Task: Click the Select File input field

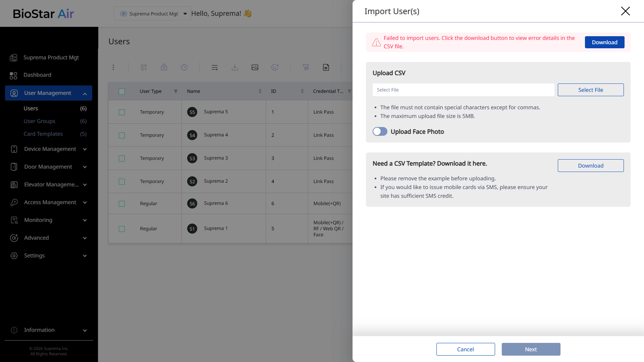Action: click(463, 90)
